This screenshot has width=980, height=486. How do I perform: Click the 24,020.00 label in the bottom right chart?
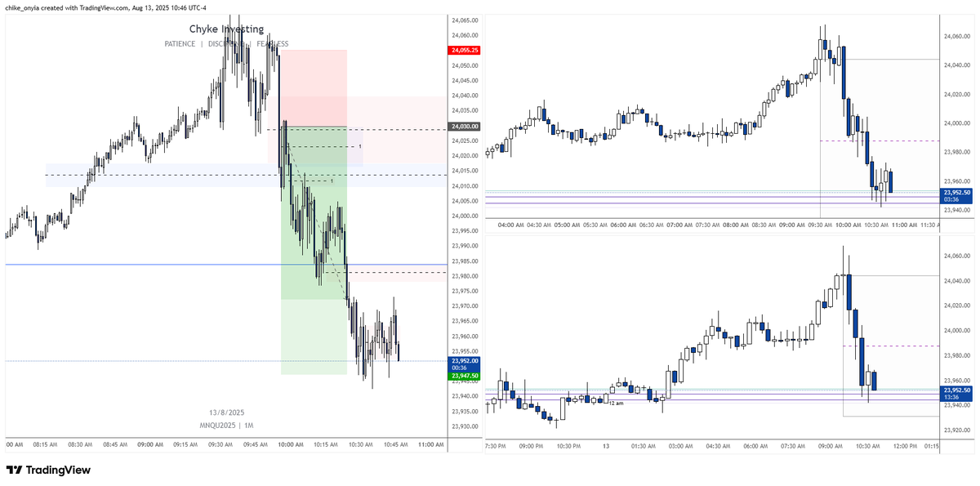coord(956,305)
